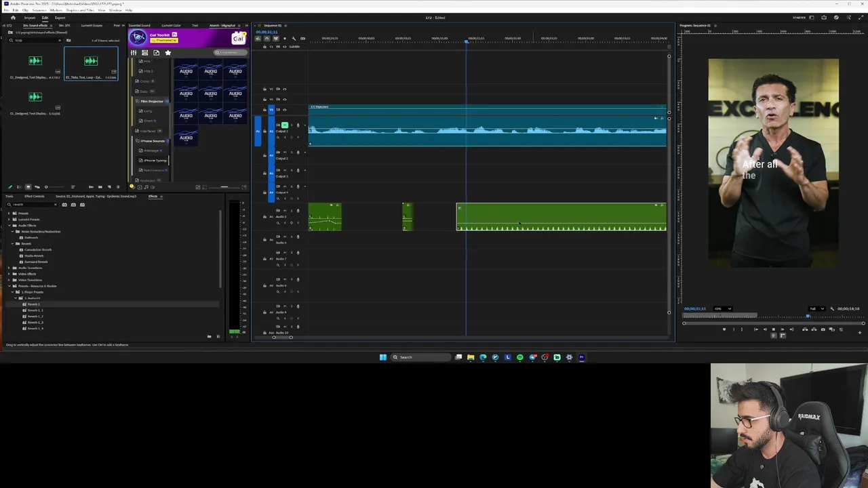
Task: Click the Cal Toolkit search field
Action: click(x=231, y=53)
